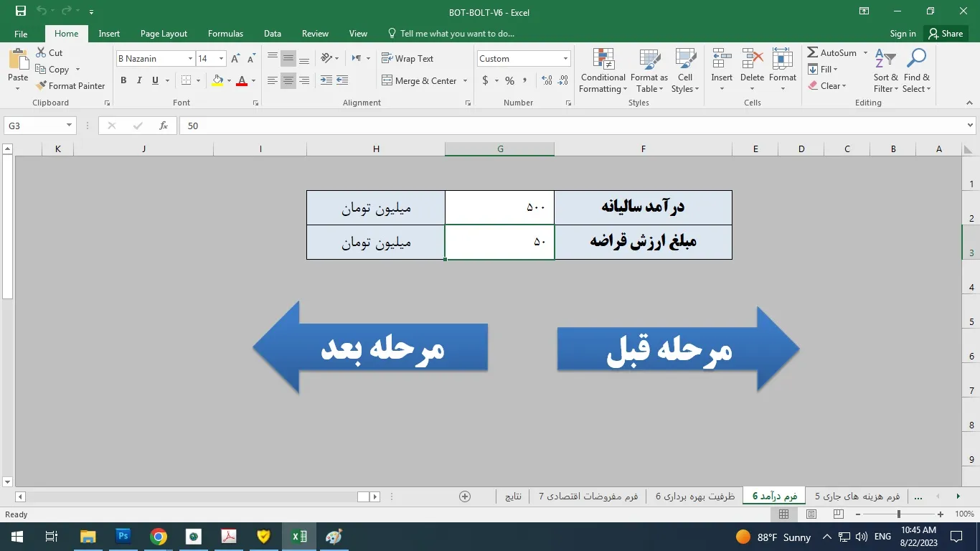Switch to the Page Layout tab

tap(164, 34)
